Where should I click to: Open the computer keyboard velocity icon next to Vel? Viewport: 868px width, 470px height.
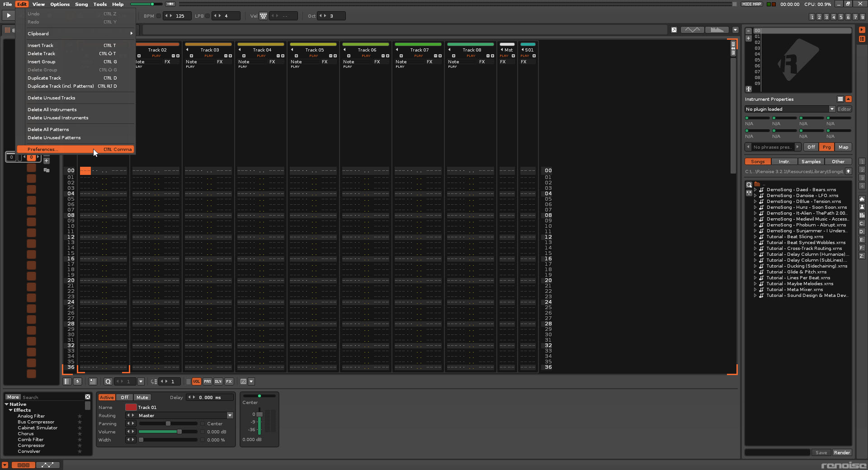pyautogui.click(x=263, y=16)
